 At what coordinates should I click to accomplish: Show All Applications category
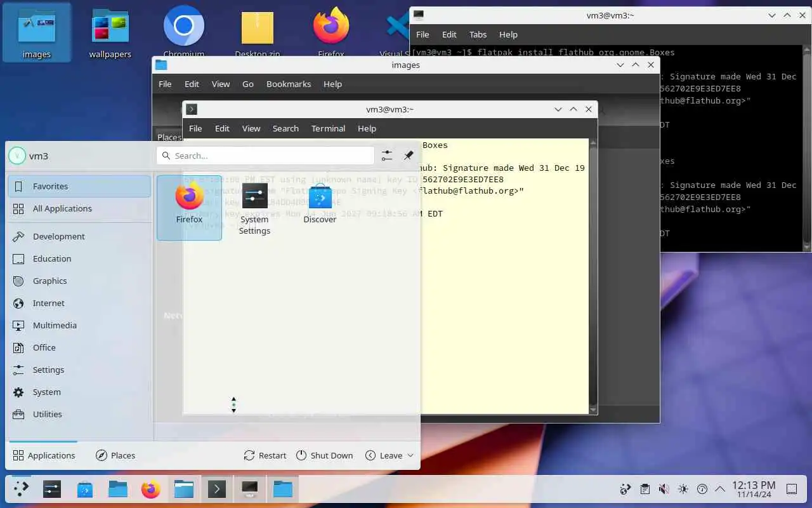tap(79, 208)
